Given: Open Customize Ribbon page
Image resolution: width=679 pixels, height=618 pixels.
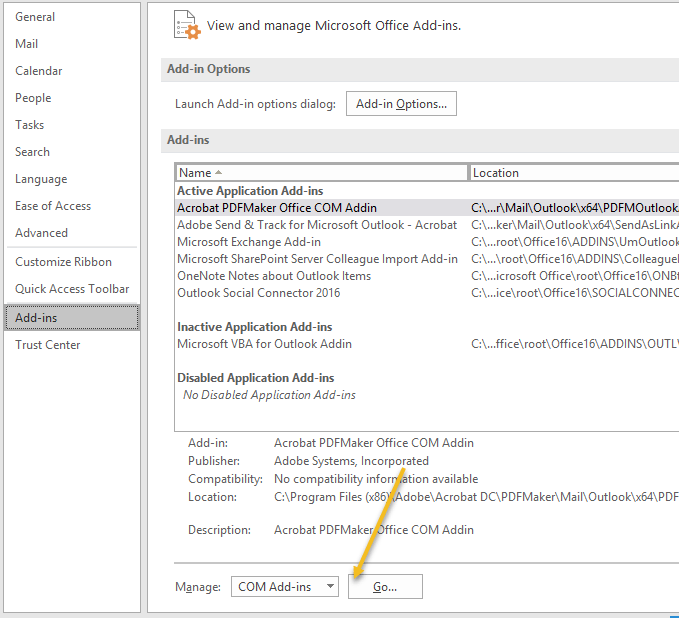Looking at the screenshot, I should (x=63, y=262).
